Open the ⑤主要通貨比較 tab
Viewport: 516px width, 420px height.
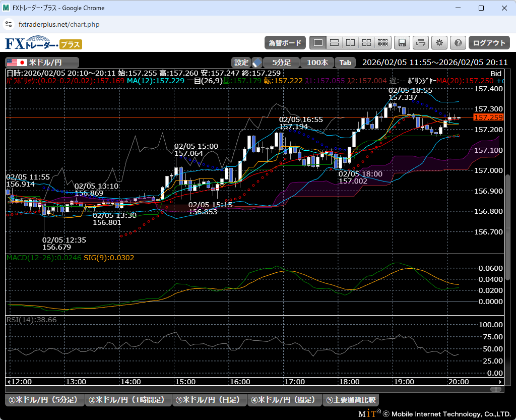[x=351, y=400]
